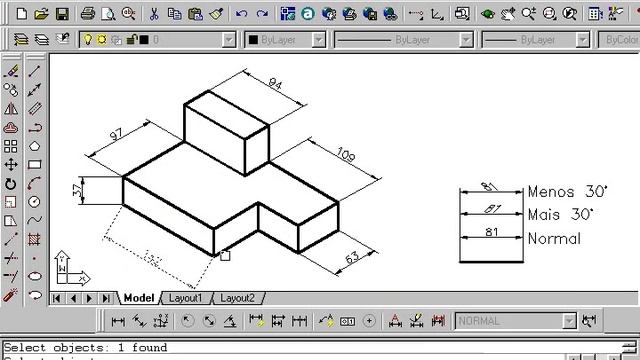Save the drawing with the floppy disk icon
The width and height of the screenshot is (640, 360).
click(62, 14)
